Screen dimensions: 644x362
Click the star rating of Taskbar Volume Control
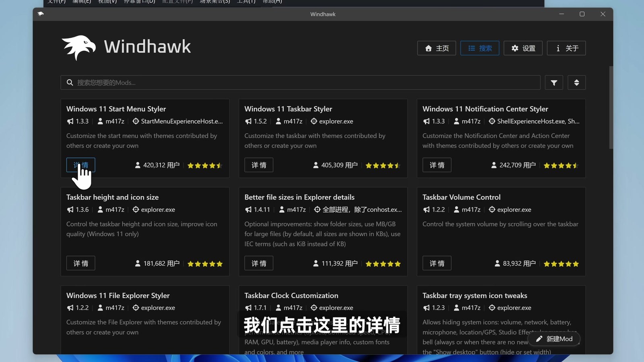(561, 264)
